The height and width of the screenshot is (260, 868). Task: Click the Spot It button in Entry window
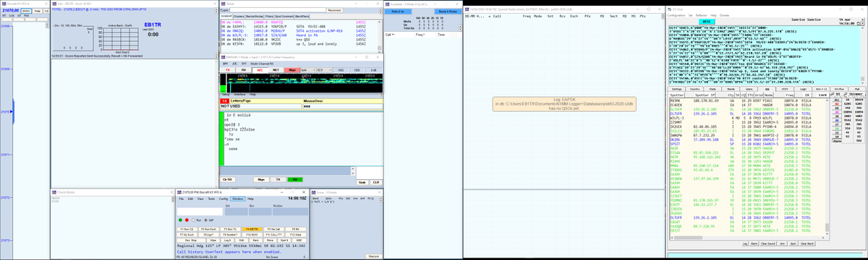coord(284,240)
